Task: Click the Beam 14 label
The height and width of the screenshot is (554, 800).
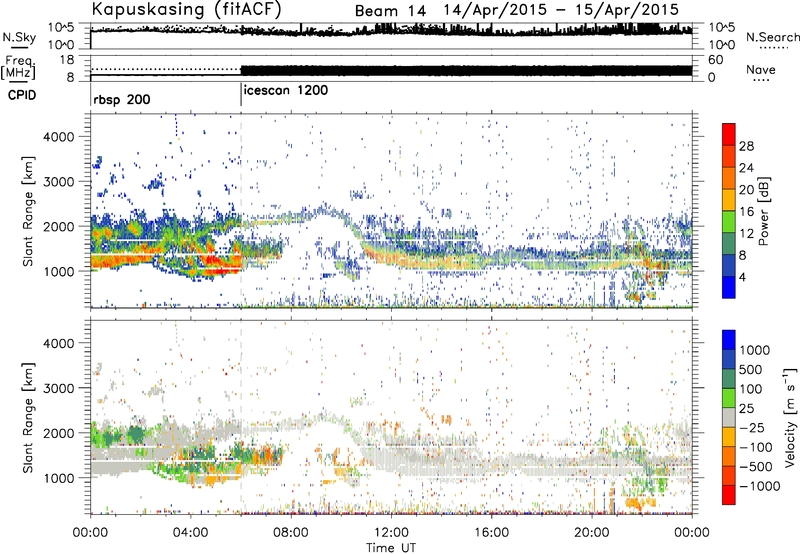Action: pyautogui.click(x=390, y=11)
